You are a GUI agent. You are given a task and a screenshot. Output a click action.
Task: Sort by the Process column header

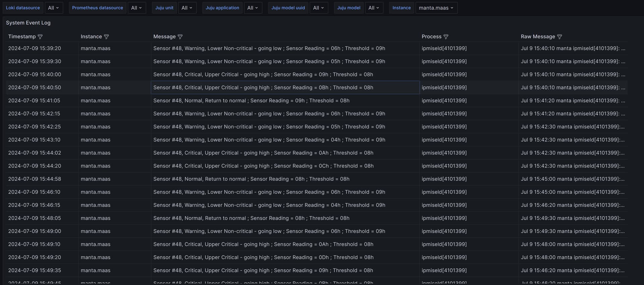[431, 37]
